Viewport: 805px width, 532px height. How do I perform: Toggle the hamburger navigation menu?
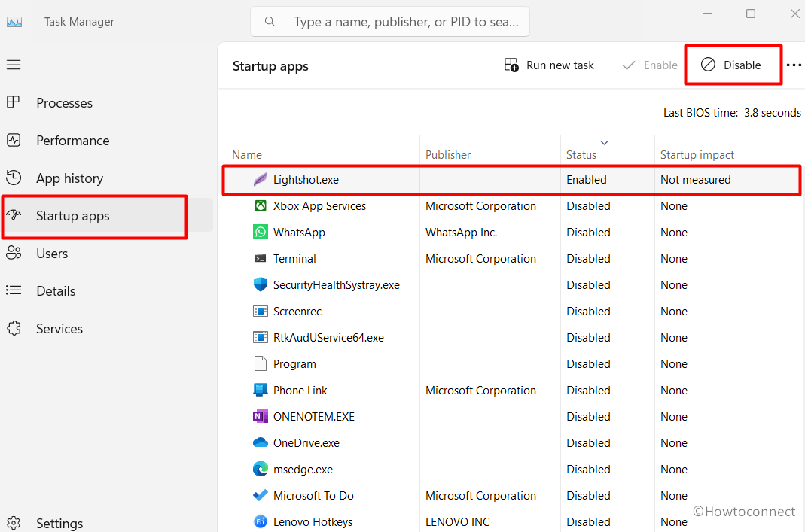click(14, 65)
